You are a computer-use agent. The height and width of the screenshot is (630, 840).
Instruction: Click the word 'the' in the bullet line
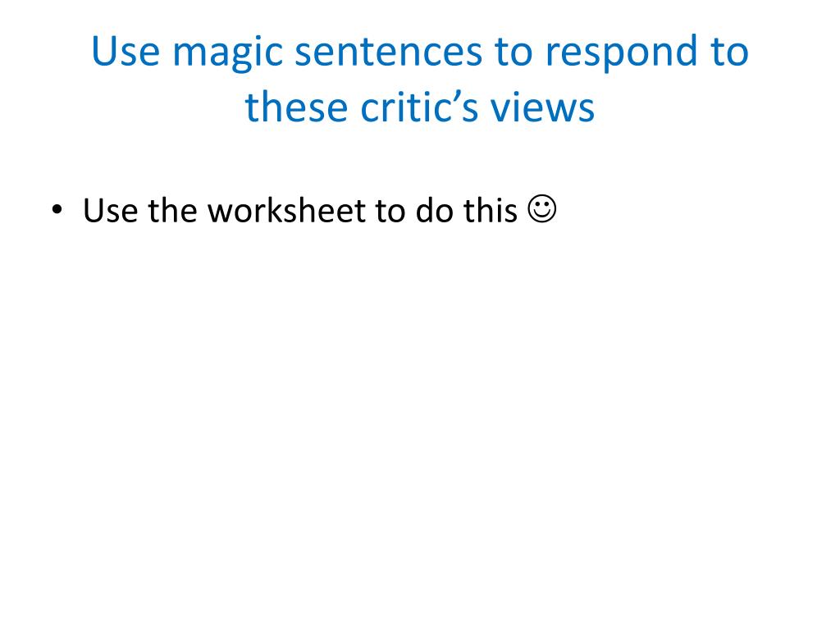tap(172, 210)
